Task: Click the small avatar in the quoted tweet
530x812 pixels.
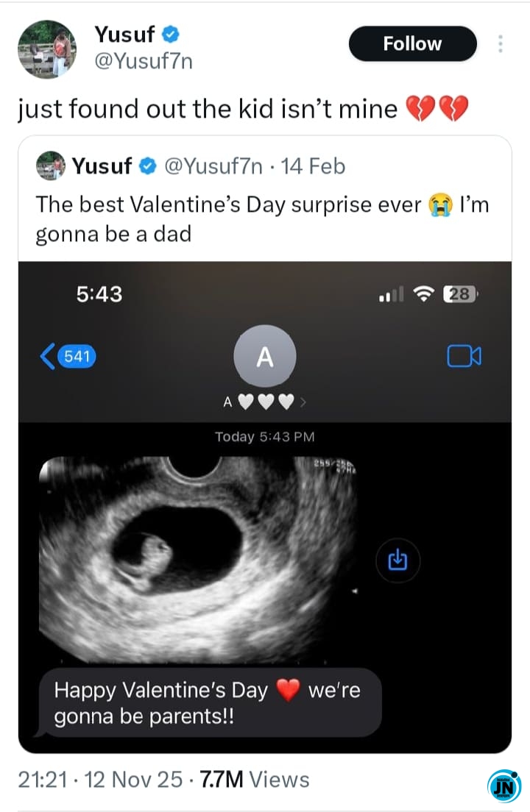Action: click(x=50, y=166)
